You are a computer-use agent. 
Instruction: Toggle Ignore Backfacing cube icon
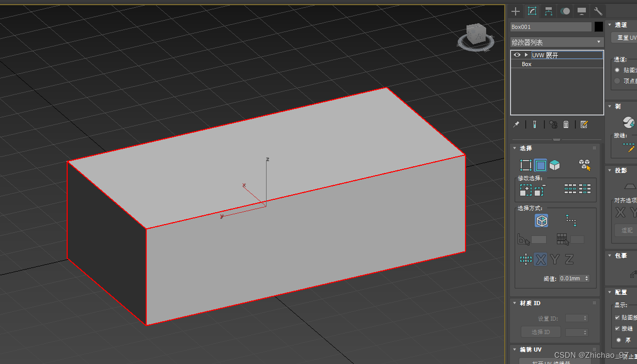[x=541, y=221]
